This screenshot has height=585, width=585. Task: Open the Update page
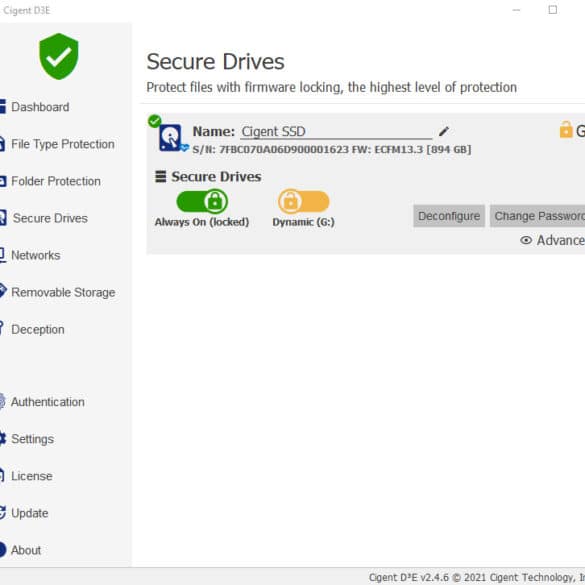(30, 513)
